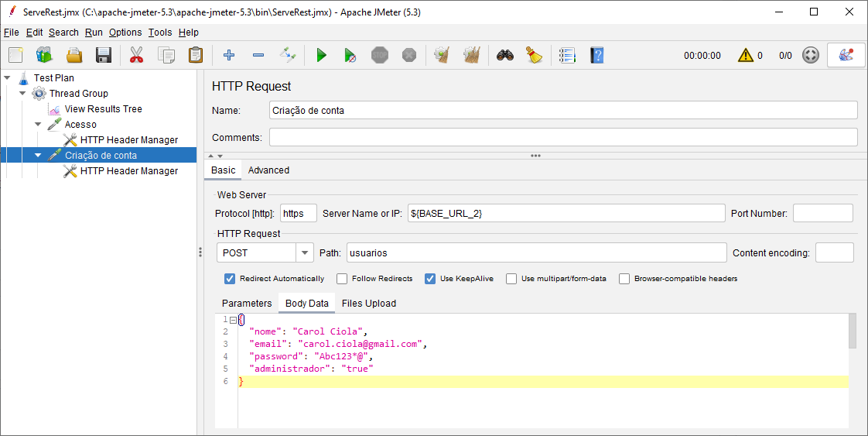Open the Tools menu
This screenshot has height=436, width=868.
pyautogui.click(x=160, y=32)
